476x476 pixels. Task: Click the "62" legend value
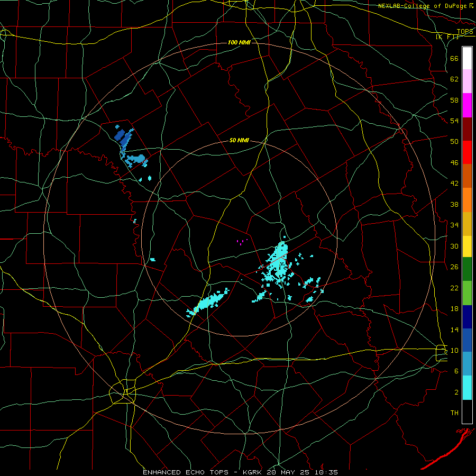pyautogui.click(x=454, y=79)
